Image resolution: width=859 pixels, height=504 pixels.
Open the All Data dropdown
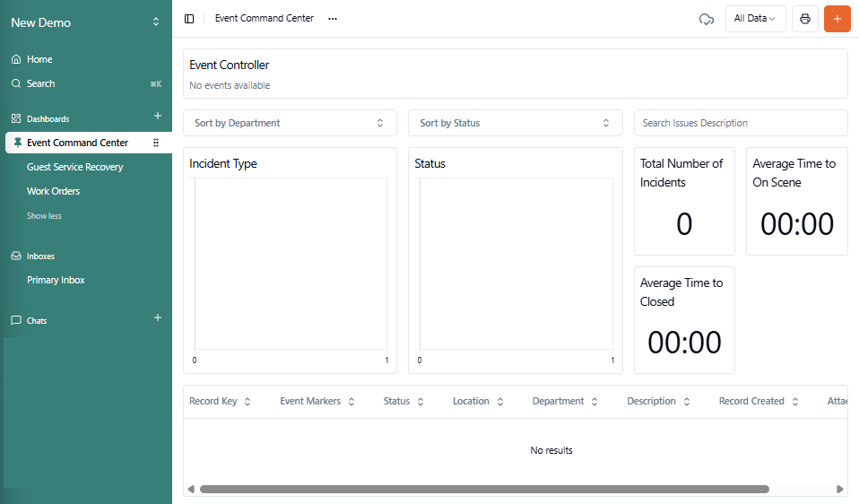(x=755, y=19)
